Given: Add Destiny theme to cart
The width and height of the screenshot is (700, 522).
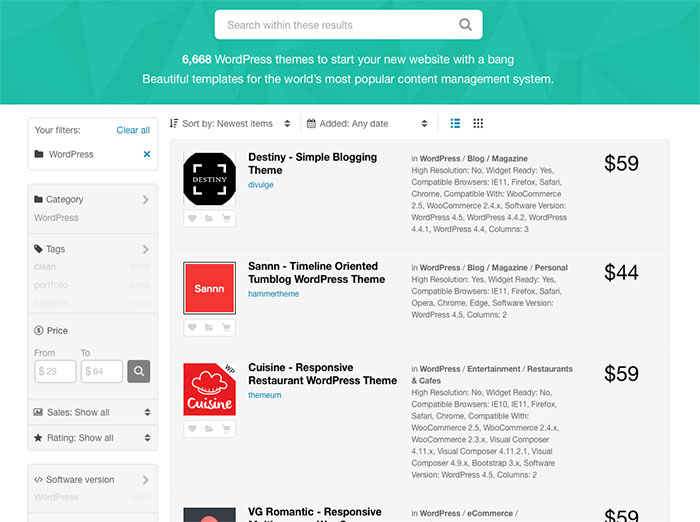Looking at the screenshot, I should (x=226, y=218).
